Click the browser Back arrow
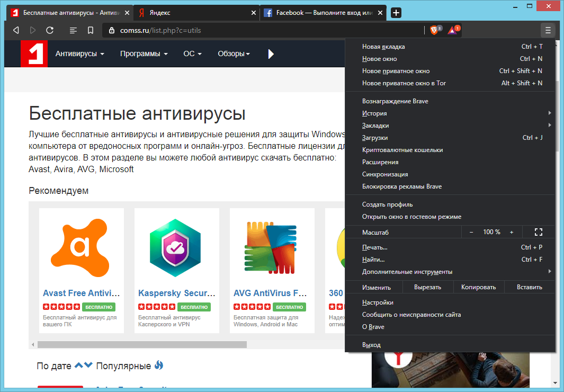564x392 pixels. pyautogui.click(x=16, y=30)
